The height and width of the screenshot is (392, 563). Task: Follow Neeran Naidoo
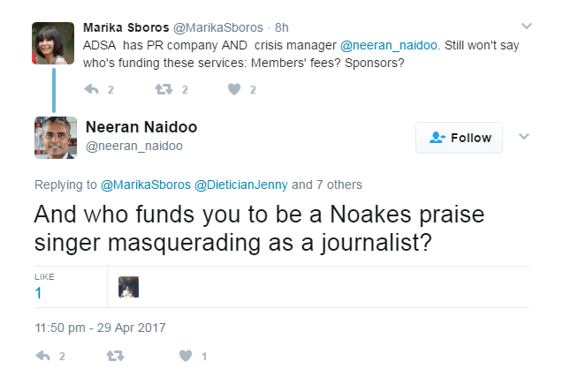coord(459,138)
